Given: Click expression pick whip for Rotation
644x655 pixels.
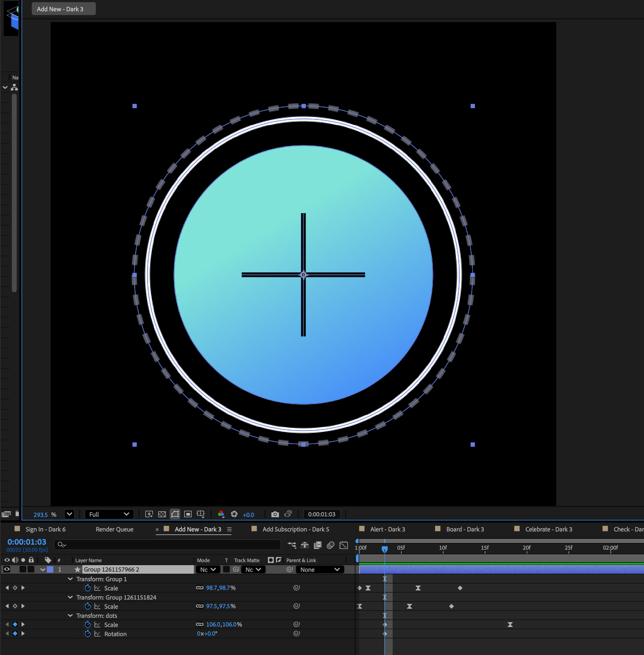Looking at the screenshot, I should point(296,633).
